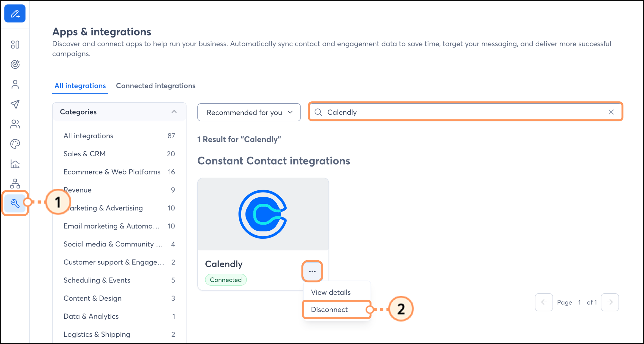Viewport: 644px width, 344px height.
Task: Select Data & Analytics category
Action: [x=119, y=316]
